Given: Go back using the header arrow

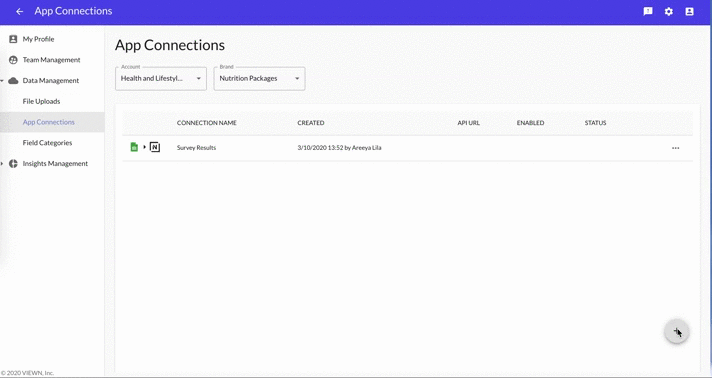Looking at the screenshot, I should [x=20, y=11].
